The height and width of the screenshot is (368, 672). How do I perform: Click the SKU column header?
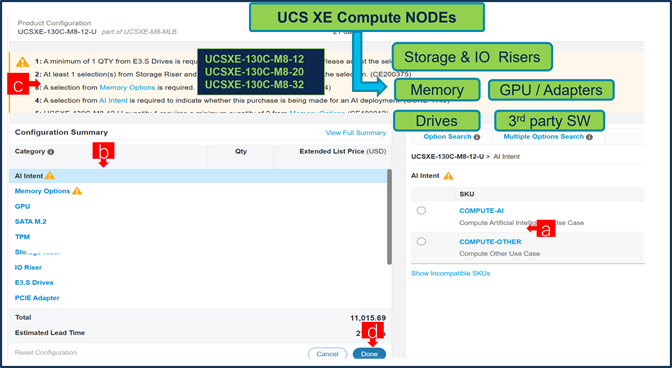(x=467, y=194)
